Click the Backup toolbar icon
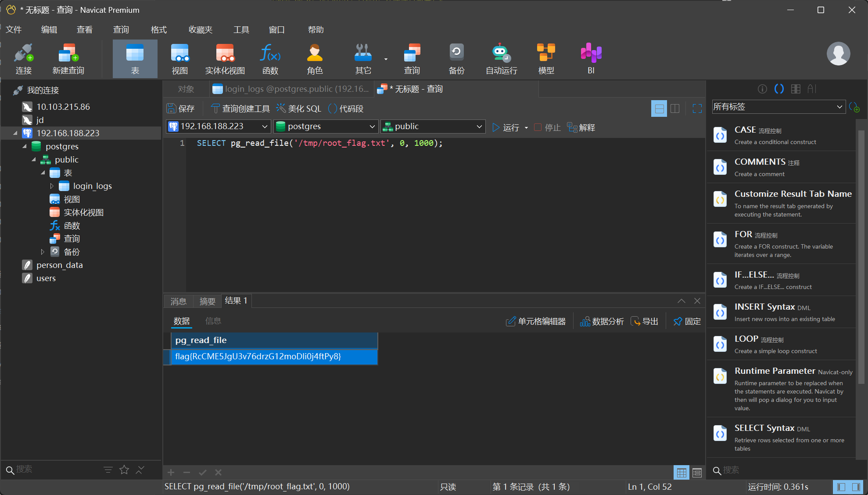This screenshot has height=495, width=868. [x=456, y=59]
